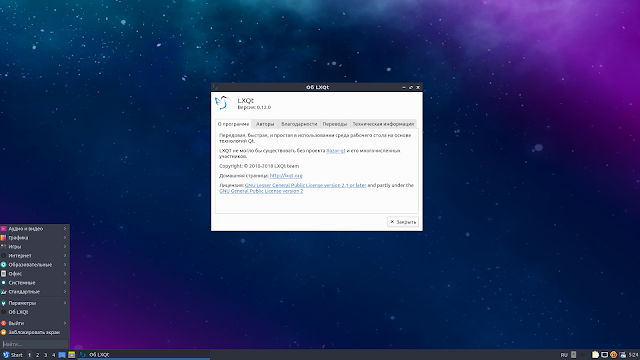
Task: Close the Об LXQt window from title bar
Action: click(418, 87)
